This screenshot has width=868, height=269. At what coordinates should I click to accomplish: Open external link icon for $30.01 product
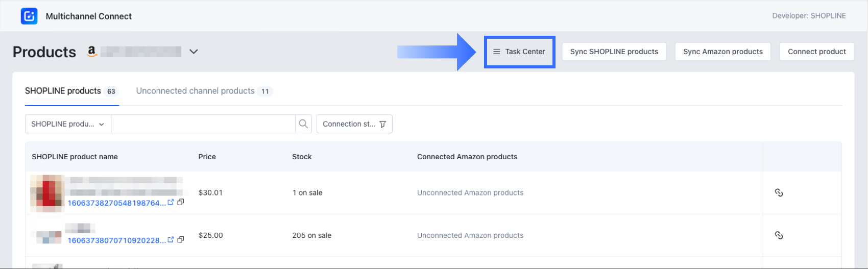tap(171, 202)
